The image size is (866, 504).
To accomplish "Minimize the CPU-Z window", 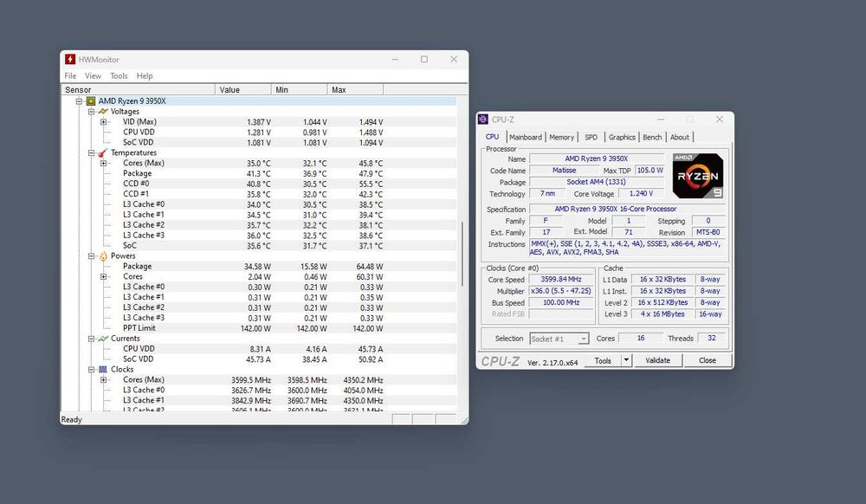I will [x=661, y=120].
